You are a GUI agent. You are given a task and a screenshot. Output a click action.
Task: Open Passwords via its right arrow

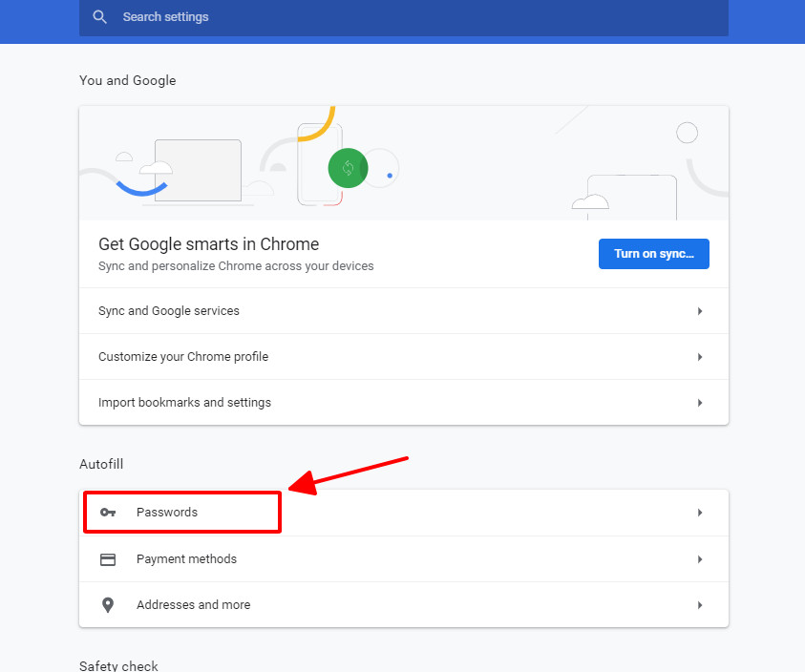(700, 513)
